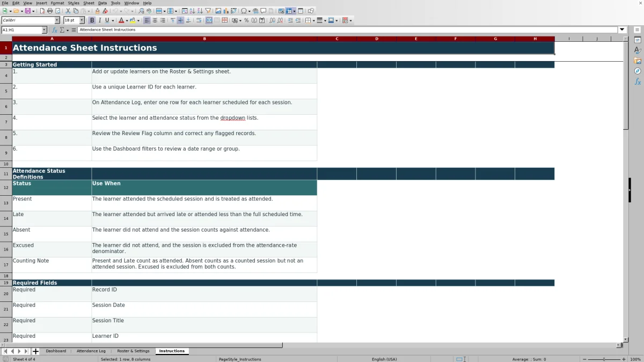Click the font color red swatch
This screenshot has height=362, width=644.
tap(122, 20)
